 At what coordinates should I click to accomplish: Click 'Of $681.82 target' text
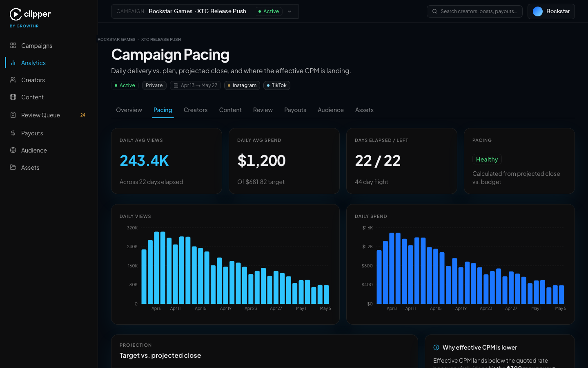click(x=261, y=182)
